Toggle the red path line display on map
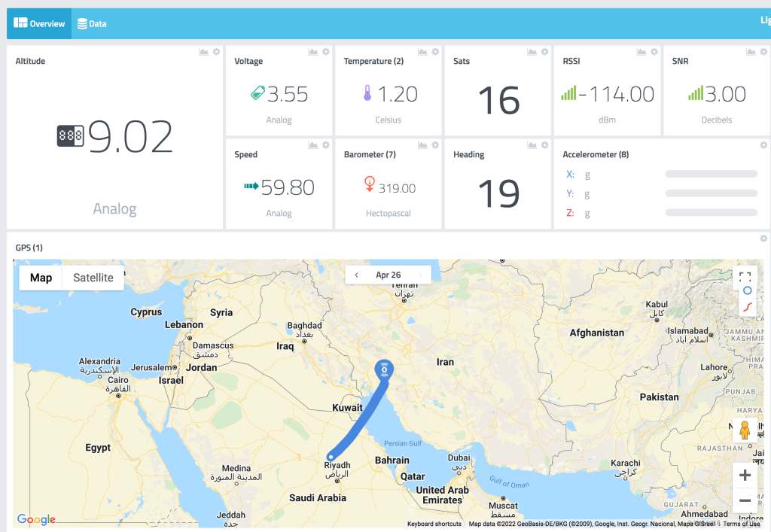The image size is (771, 532). [747, 306]
